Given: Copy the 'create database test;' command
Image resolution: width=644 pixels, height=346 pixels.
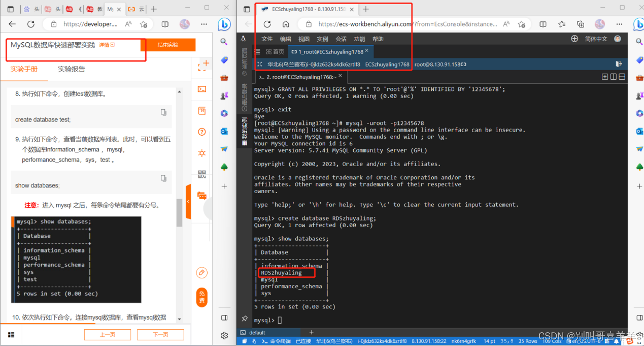Looking at the screenshot, I should [163, 112].
